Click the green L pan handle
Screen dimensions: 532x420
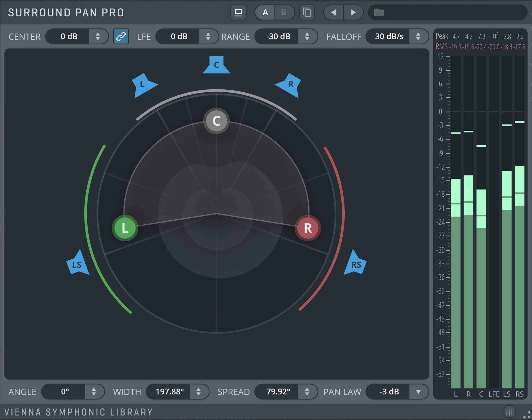pos(125,228)
